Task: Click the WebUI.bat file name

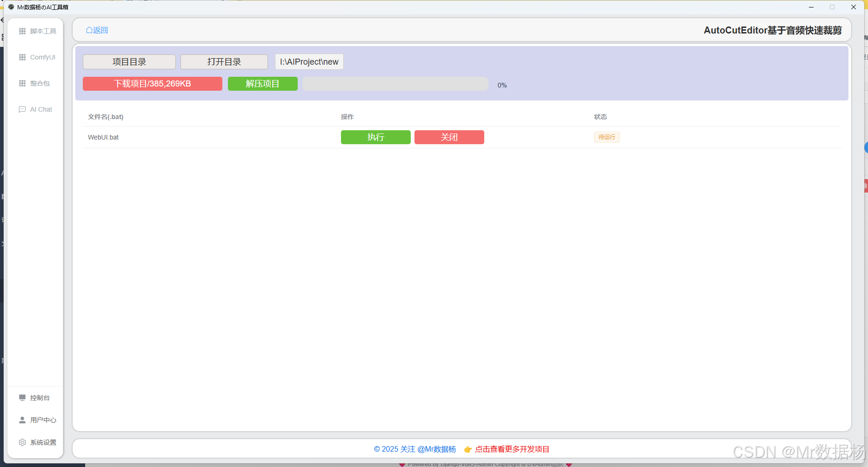Action: point(103,137)
